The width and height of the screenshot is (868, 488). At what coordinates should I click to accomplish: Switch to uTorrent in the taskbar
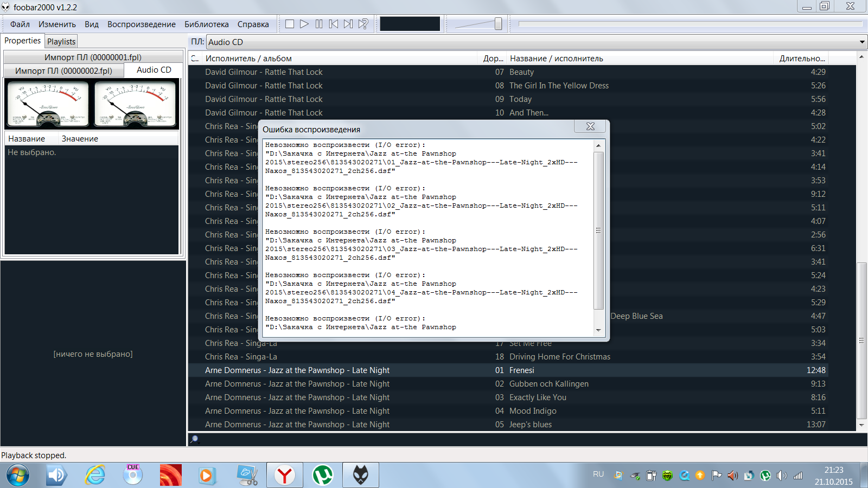[x=323, y=476]
